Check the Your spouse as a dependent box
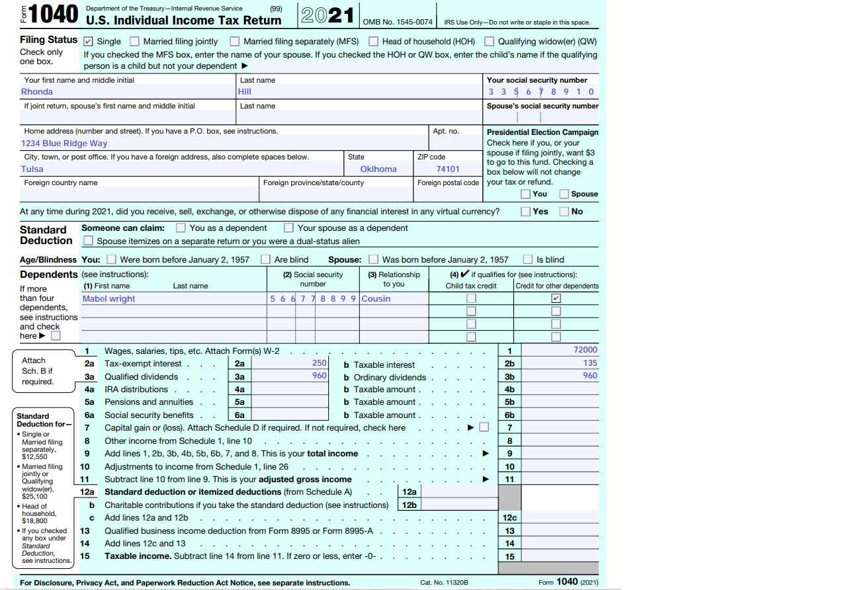 click(x=288, y=228)
